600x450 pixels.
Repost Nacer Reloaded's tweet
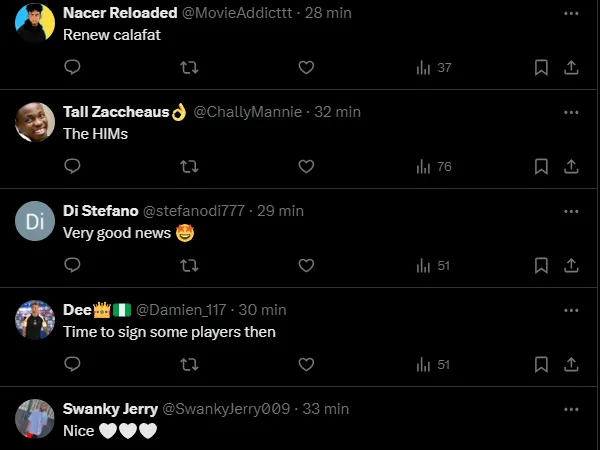click(x=188, y=67)
